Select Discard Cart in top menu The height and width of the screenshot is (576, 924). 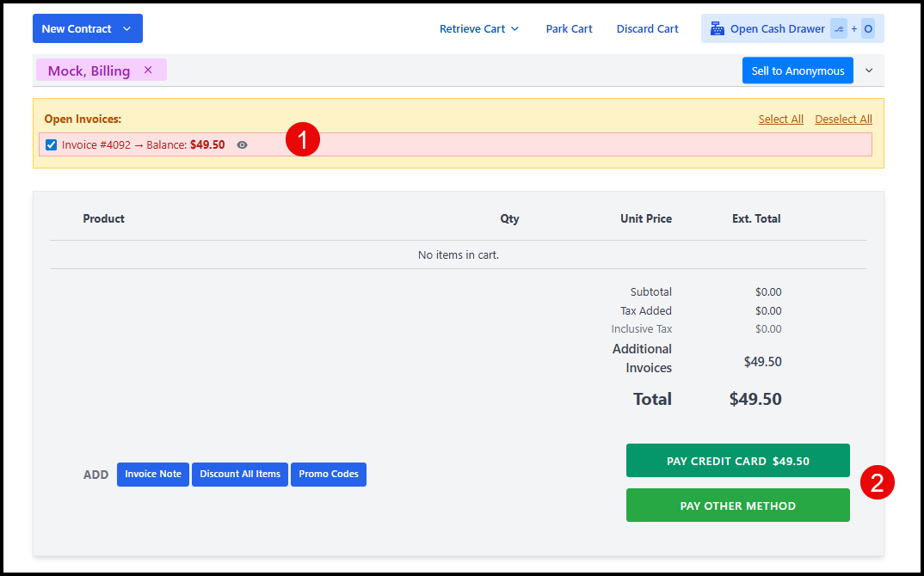coord(647,28)
